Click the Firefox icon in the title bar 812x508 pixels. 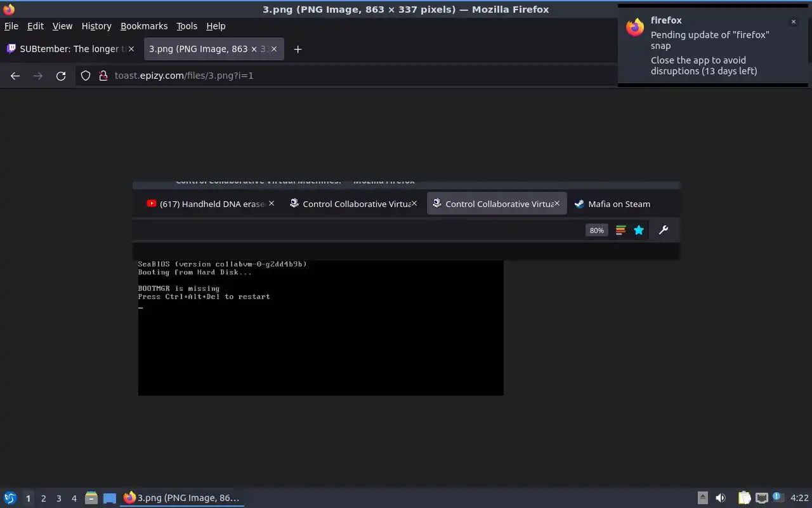click(8, 9)
